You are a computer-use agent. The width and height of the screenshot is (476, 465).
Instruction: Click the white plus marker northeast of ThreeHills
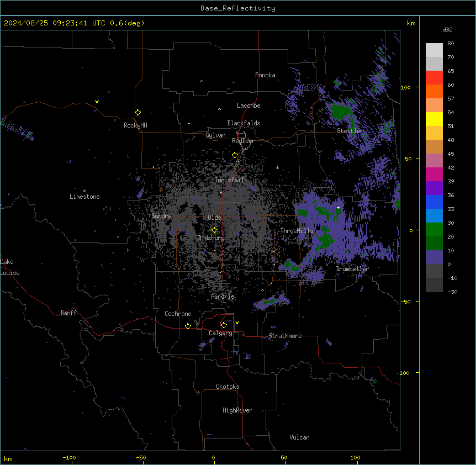click(x=338, y=207)
